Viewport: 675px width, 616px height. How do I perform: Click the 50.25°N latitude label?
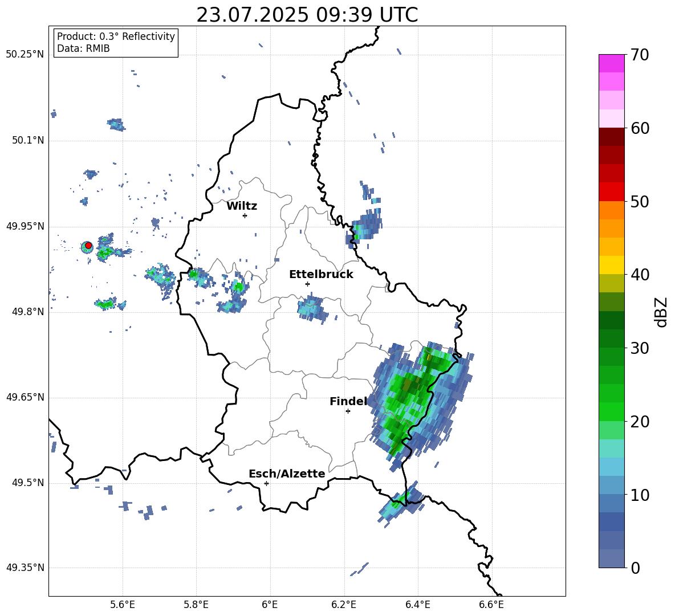(25, 55)
